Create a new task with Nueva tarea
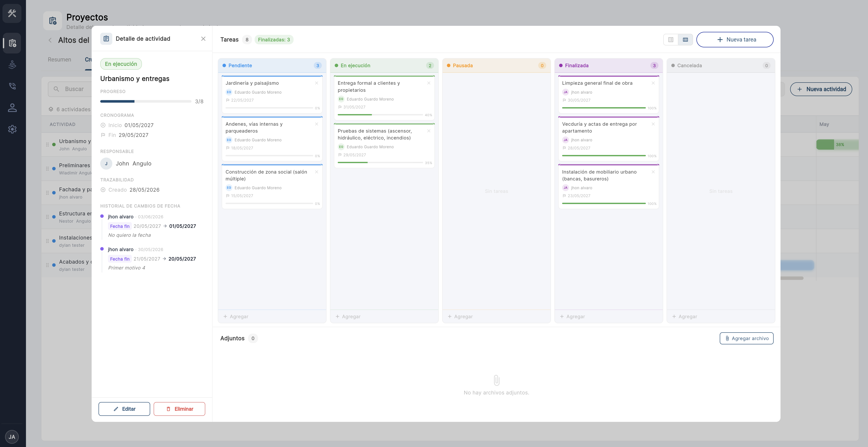This screenshot has width=868, height=447. click(735, 40)
